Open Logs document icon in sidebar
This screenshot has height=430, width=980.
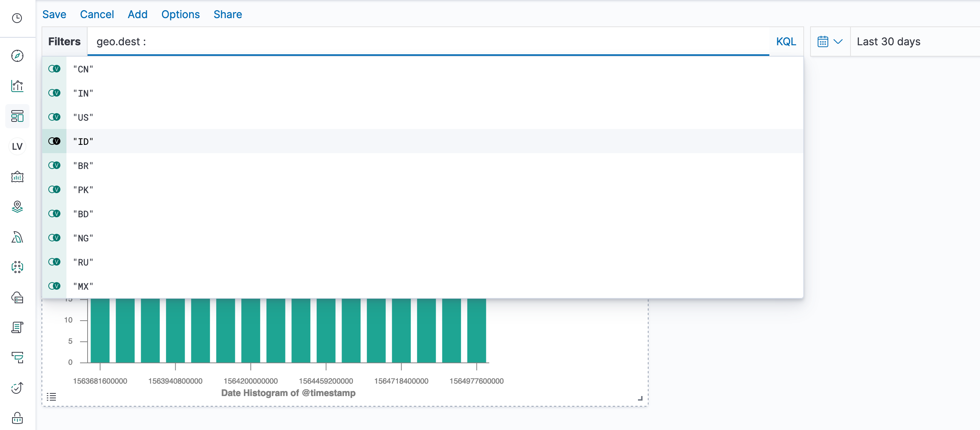[17, 327]
